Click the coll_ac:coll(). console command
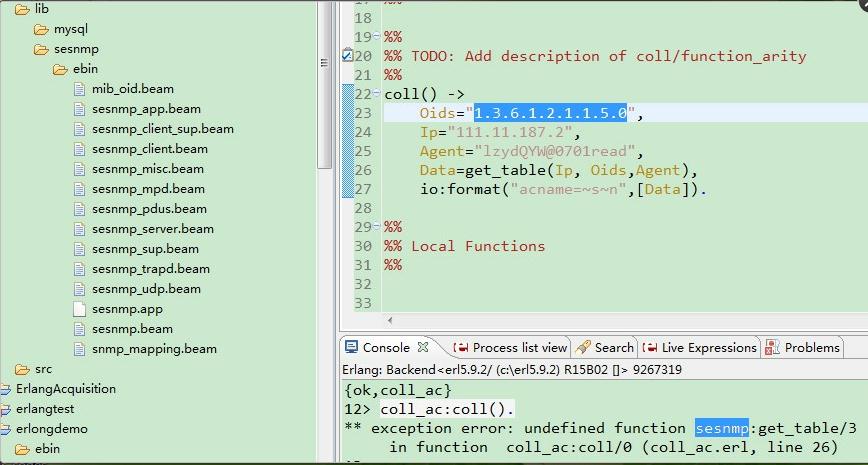868x465 pixels. point(447,409)
